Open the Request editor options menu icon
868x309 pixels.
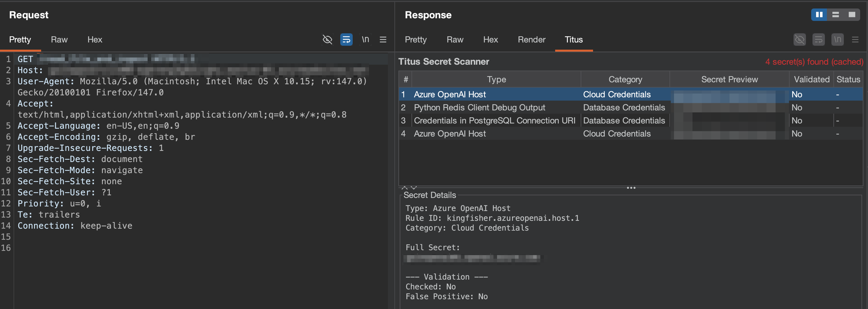(x=383, y=40)
